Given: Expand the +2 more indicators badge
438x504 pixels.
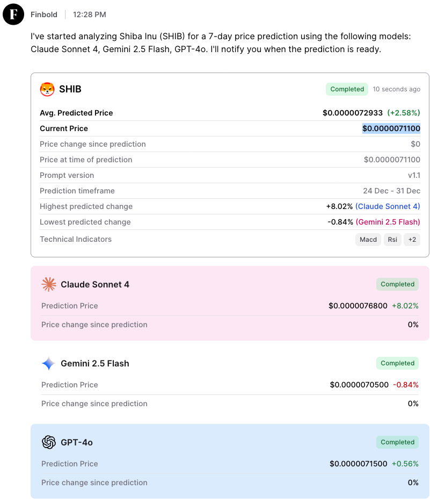Looking at the screenshot, I should tap(412, 240).
